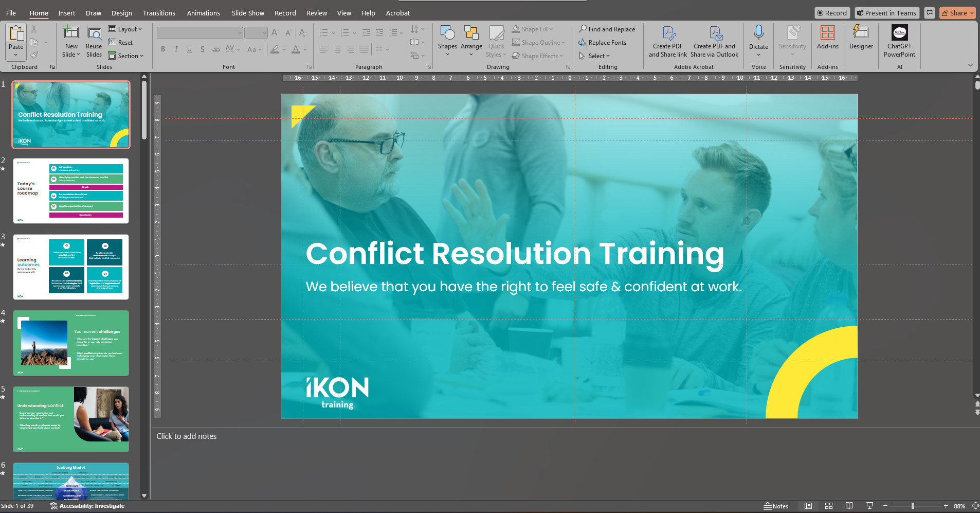
Task: Open the Share dropdown arrow
Action: [x=972, y=13]
